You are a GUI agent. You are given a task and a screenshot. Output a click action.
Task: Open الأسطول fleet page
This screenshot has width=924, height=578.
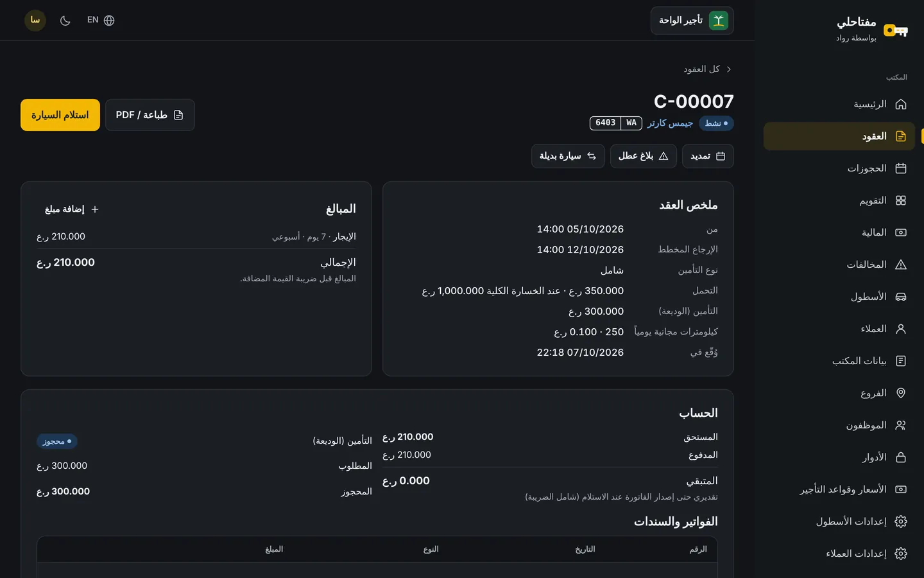[839, 297]
